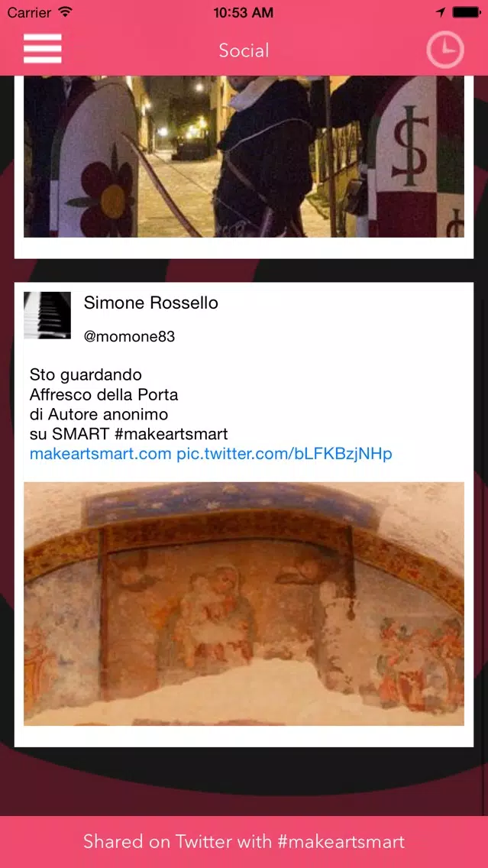The width and height of the screenshot is (488, 868).
Task: Open the pic.twitter.com/bLFKBzjNHp link
Action: coord(284,454)
